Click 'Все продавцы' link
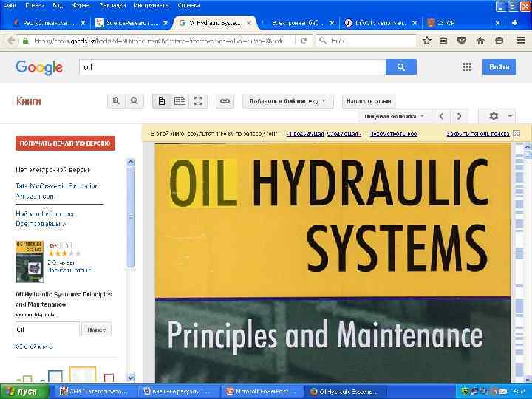The width and height of the screenshot is (532, 399). pos(41,224)
